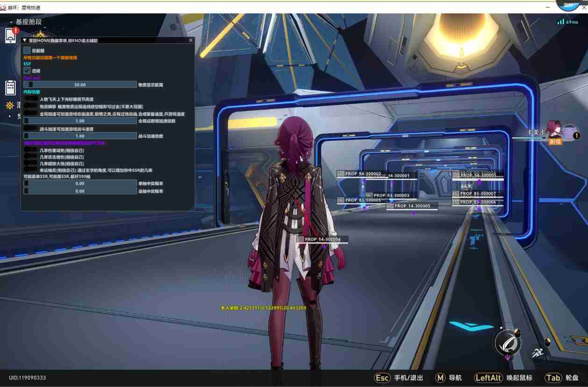Minimize the game window

pyautogui.click(x=548, y=7)
